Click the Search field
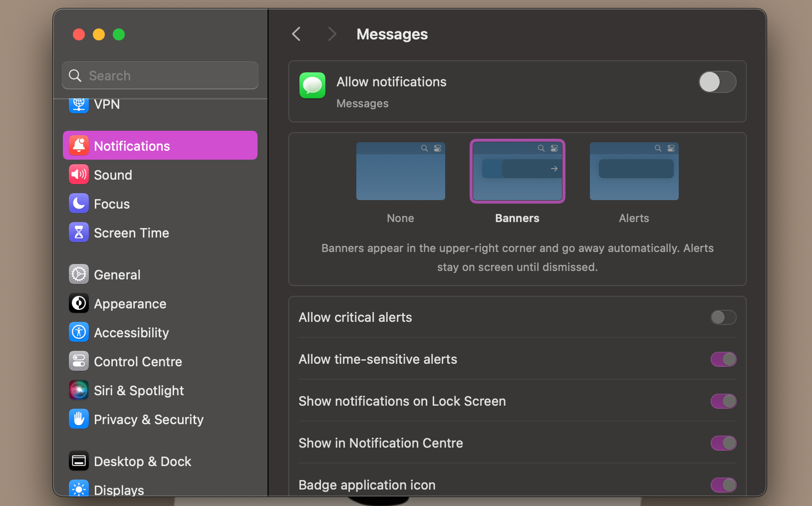 point(159,75)
